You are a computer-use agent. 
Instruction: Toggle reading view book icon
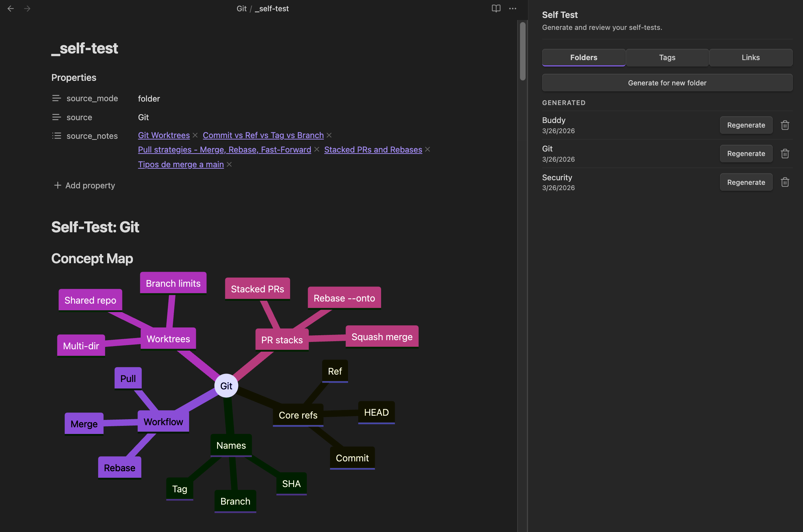[x=496, y=8]
